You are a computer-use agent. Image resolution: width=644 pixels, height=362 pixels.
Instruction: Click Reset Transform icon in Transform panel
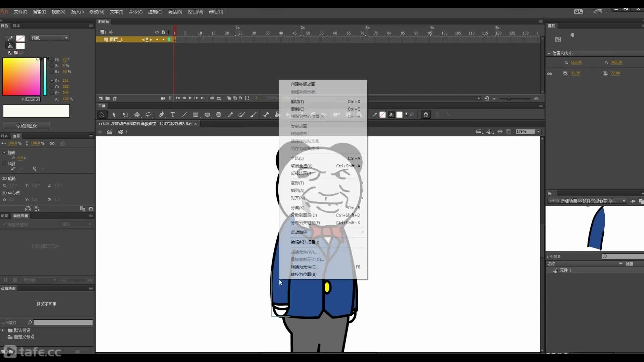pos(91,209)
